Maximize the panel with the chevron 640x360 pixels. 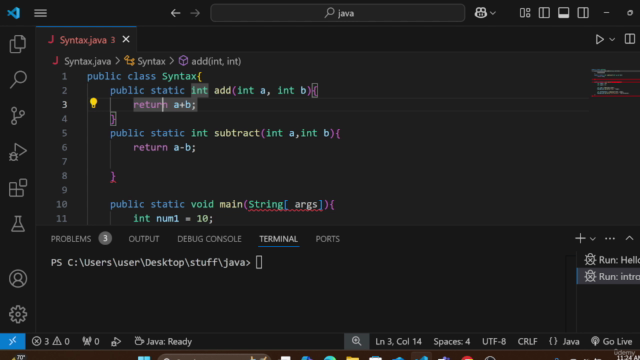click(x=629, y=238)
